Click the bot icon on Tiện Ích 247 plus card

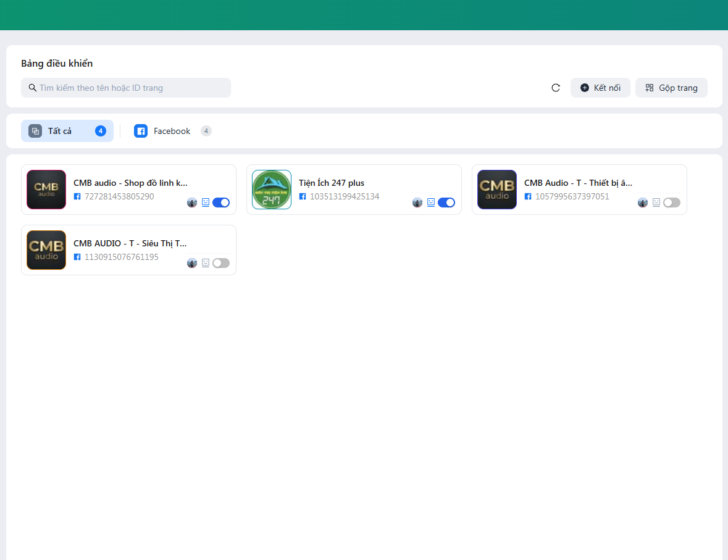tap(431, 203)
